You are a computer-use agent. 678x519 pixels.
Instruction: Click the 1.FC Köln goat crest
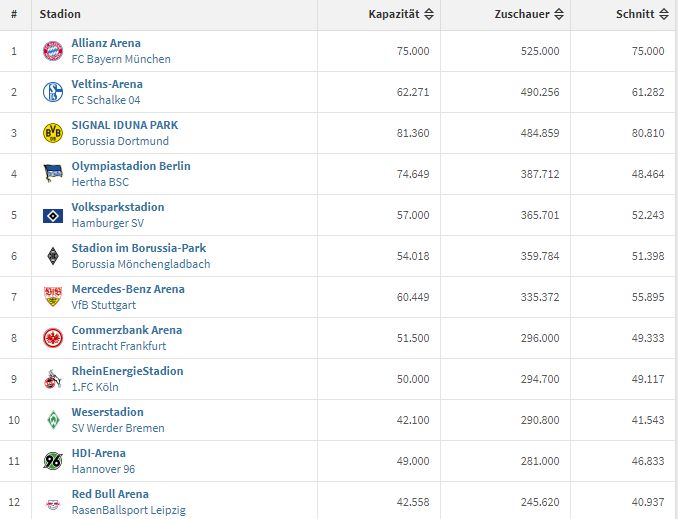pos(53,379)
